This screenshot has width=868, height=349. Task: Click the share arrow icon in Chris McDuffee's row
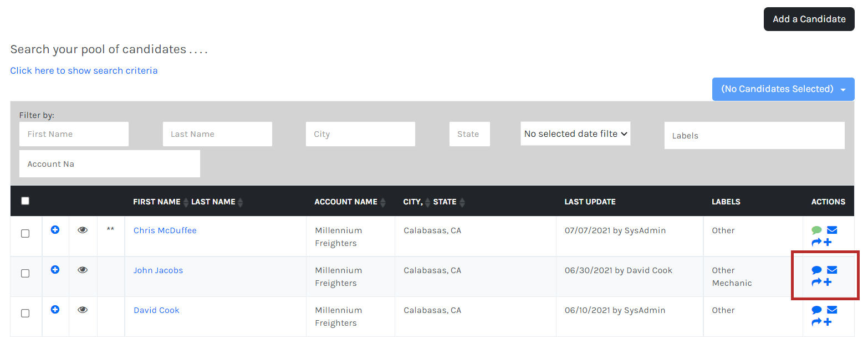pyautogui.click(x=816, y=243)
